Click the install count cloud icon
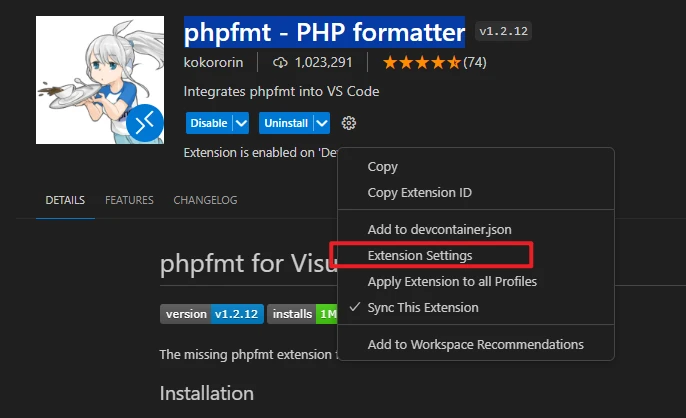The image size is (686, 418). point(282,62)
